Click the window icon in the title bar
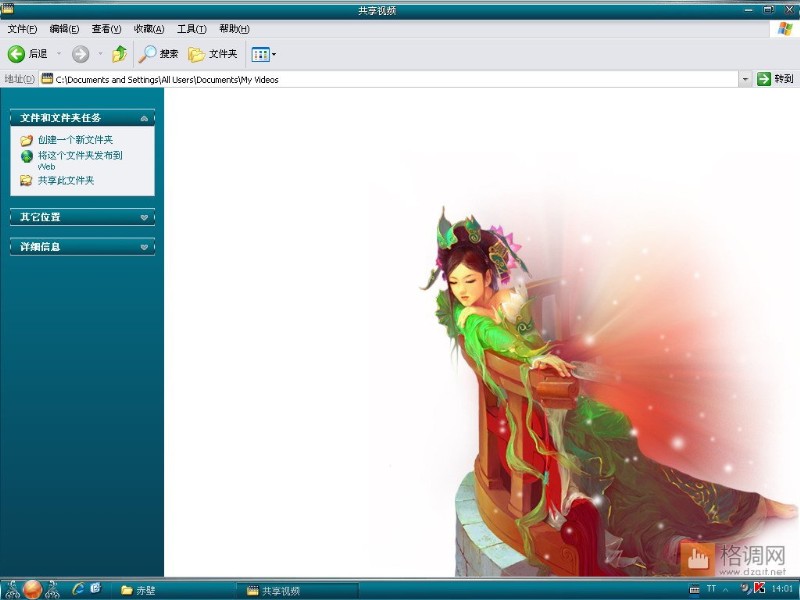 coord(7,9)
